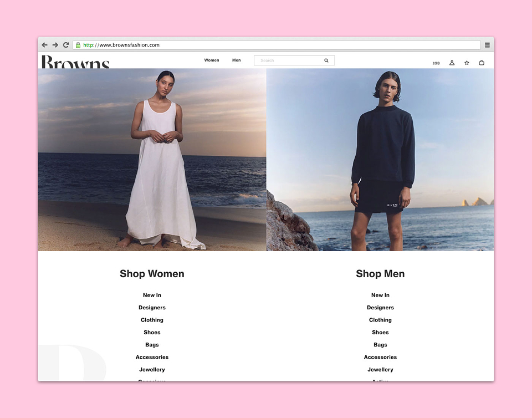The width and height of the screenshot is (532, 418).
Task: Open Accessories under Shop Women
Action: pyautogui.click(x=152, y=357)
